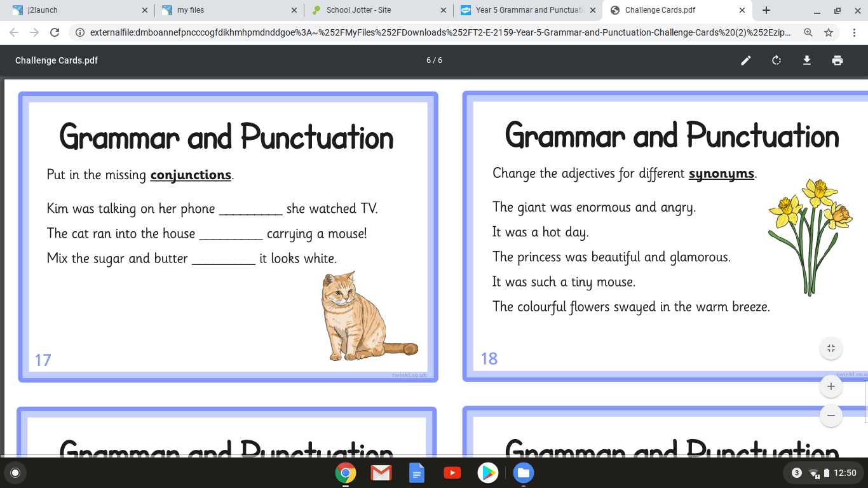
Task: Click 'It was such a tiny mouse.'
Action: (564, 282)
